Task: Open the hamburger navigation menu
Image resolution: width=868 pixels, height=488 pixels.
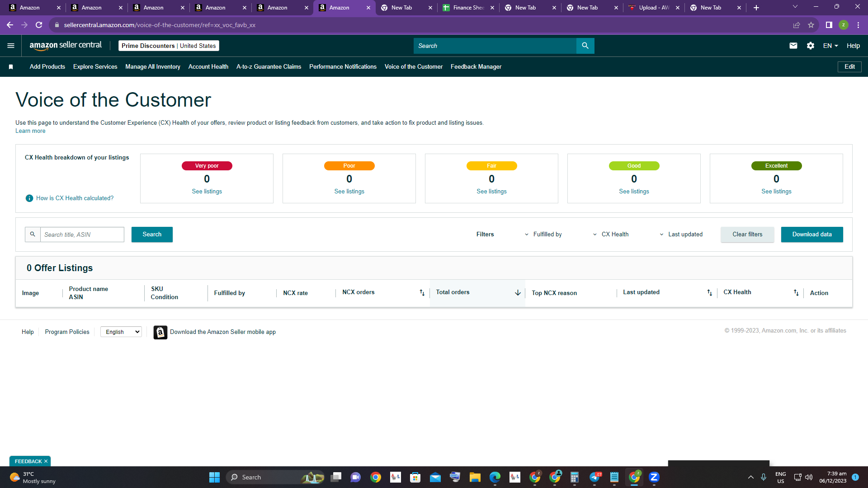Action: click(11, 46)
